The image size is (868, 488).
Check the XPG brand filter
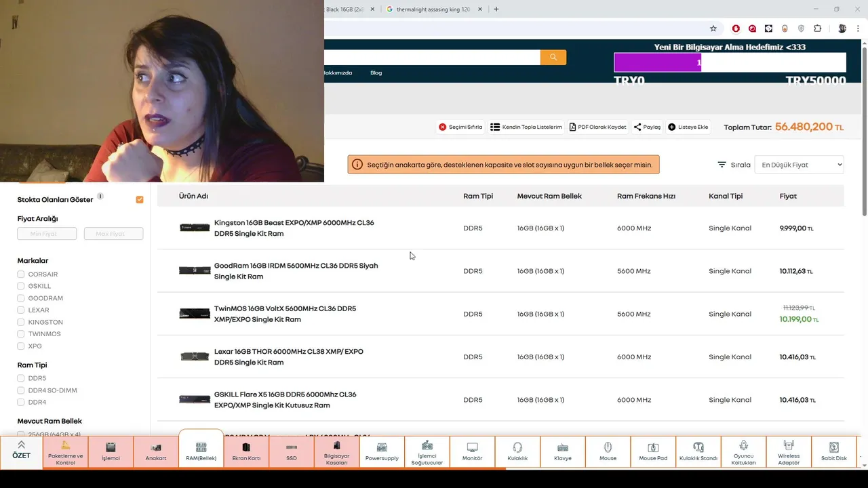click(x=21, y=346)
